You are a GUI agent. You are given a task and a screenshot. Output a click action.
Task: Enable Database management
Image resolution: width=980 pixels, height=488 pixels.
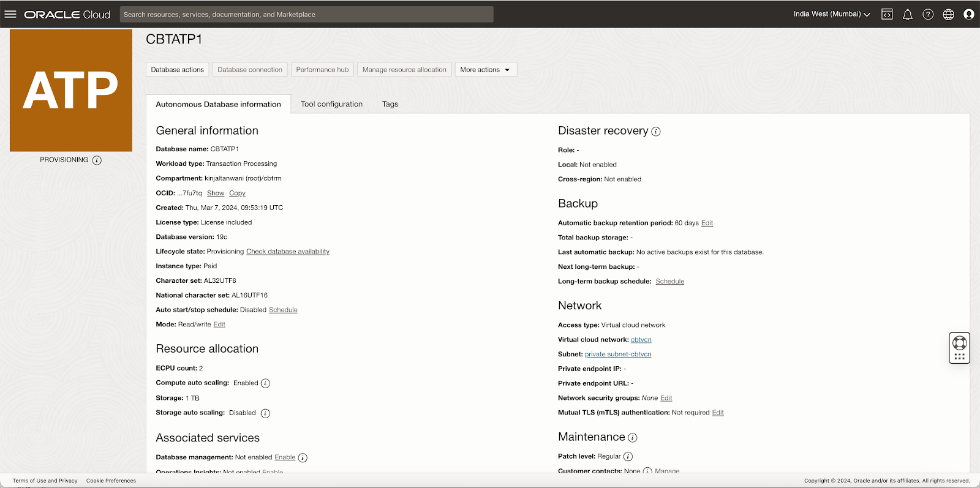coord(285,457)
